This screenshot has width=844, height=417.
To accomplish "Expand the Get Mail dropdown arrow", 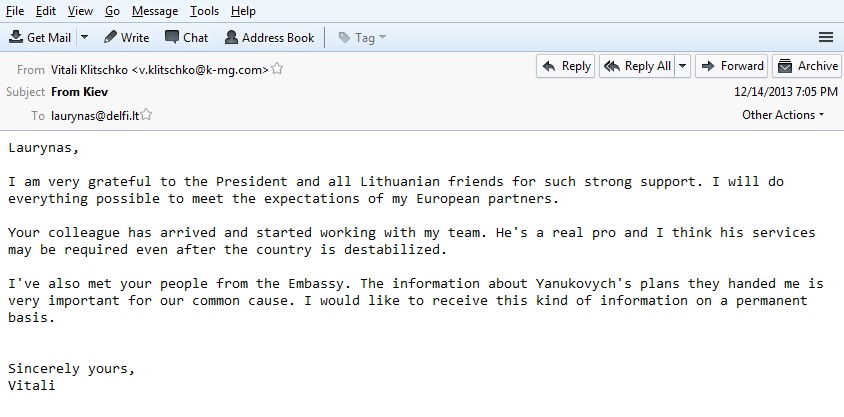I will point(84,37).
